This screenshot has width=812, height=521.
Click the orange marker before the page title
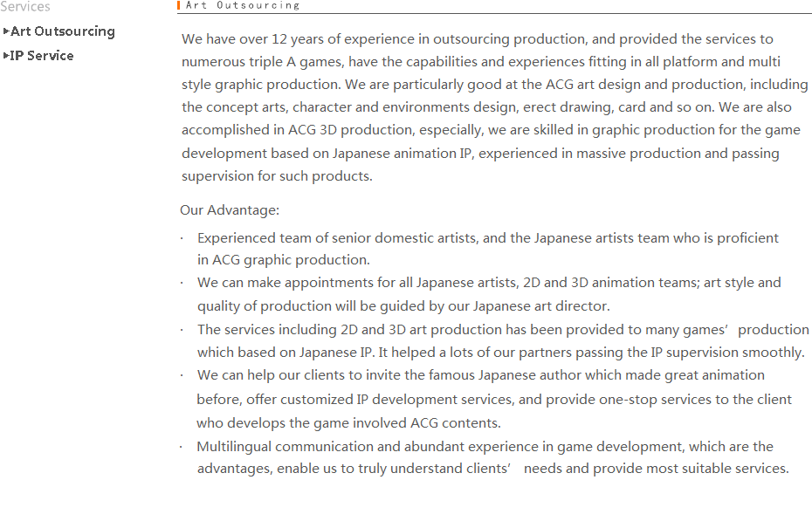178,5
